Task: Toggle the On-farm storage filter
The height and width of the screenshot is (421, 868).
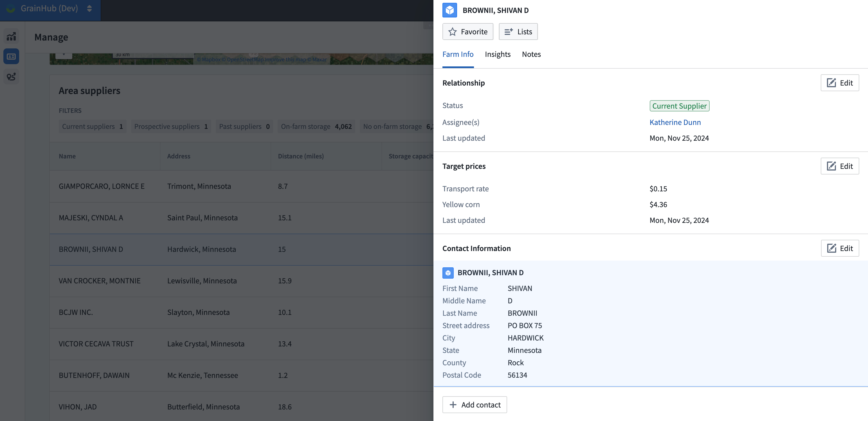Action: [316, 126]
